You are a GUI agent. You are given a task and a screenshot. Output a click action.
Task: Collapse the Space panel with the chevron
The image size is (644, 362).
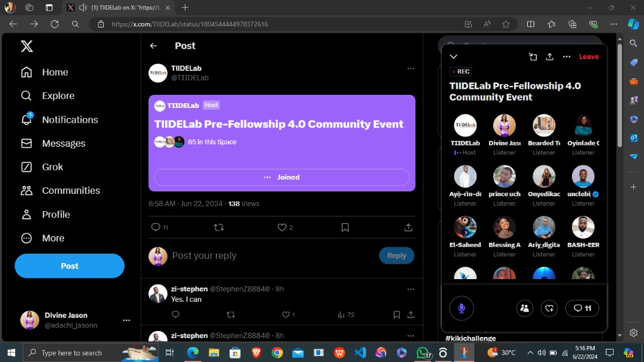[454, 56]
